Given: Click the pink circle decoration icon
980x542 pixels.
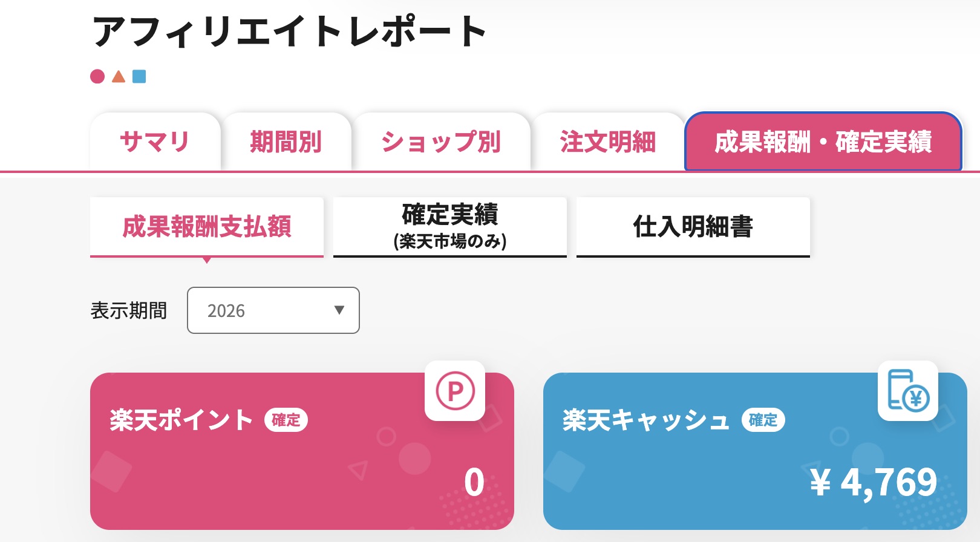Looking at the screenshot, I should click(x=97, y=76).
